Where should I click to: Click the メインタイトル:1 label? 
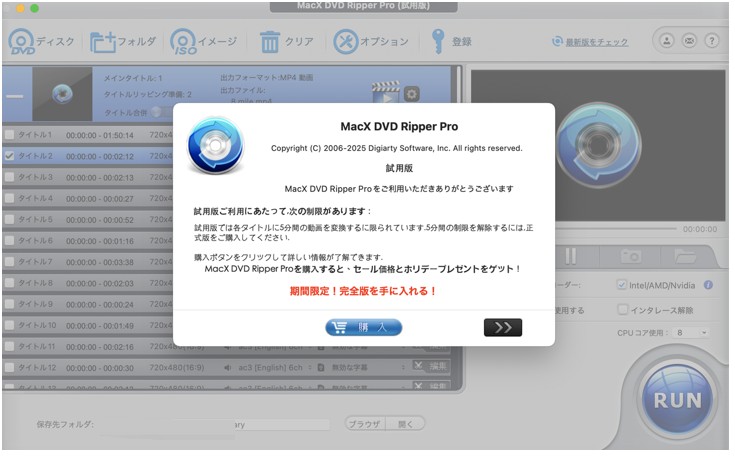click(133, 78)
